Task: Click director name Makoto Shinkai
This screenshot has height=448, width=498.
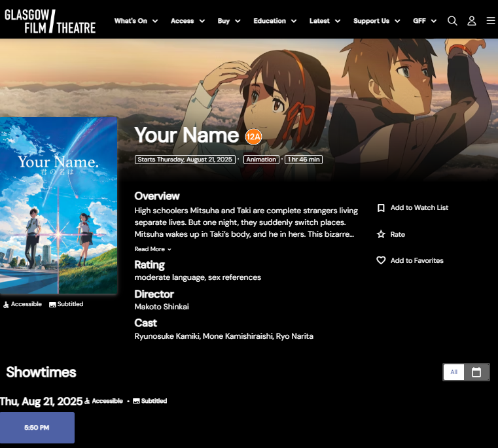Action: (162, 307)
